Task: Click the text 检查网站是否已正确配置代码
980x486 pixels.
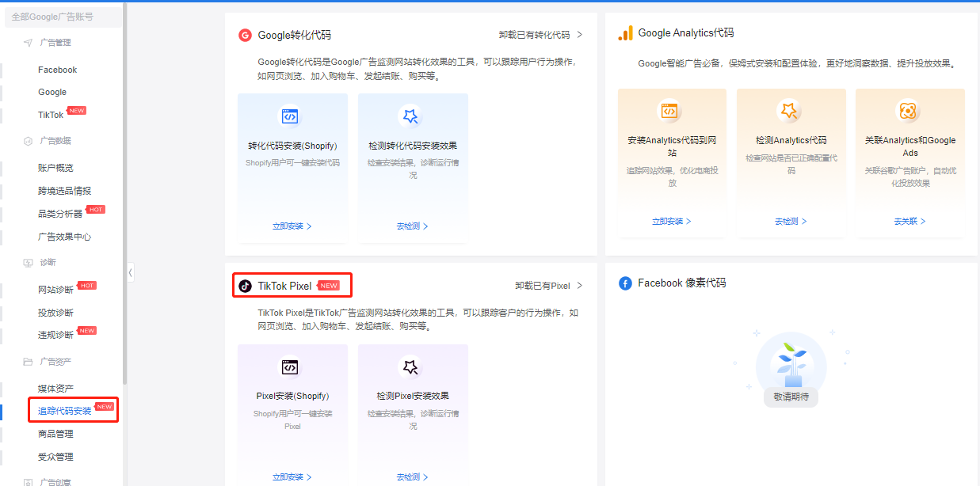Action: coord(791,165)
